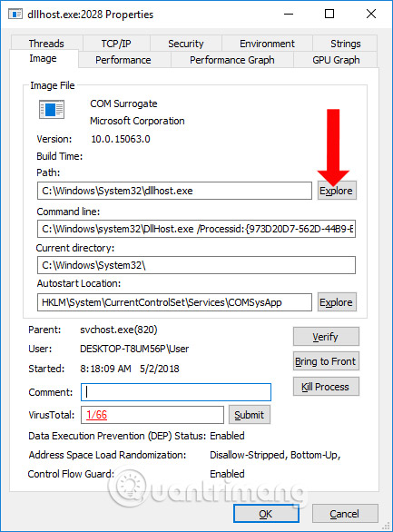Open the Performance tab
This screenshot has width=393, height=532.
click(x=123, y=60)
